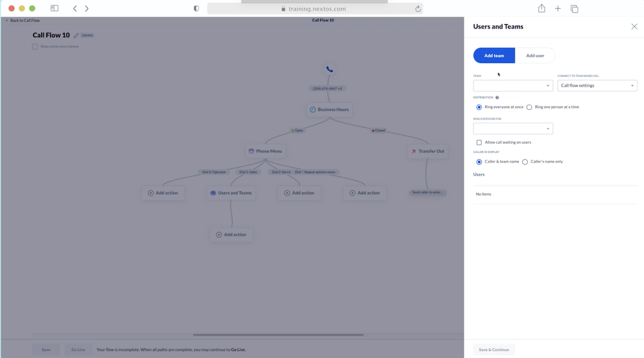644x358 pixels.
Task: Open the Ring everyone for dropdown
Action: pos(513,128)
